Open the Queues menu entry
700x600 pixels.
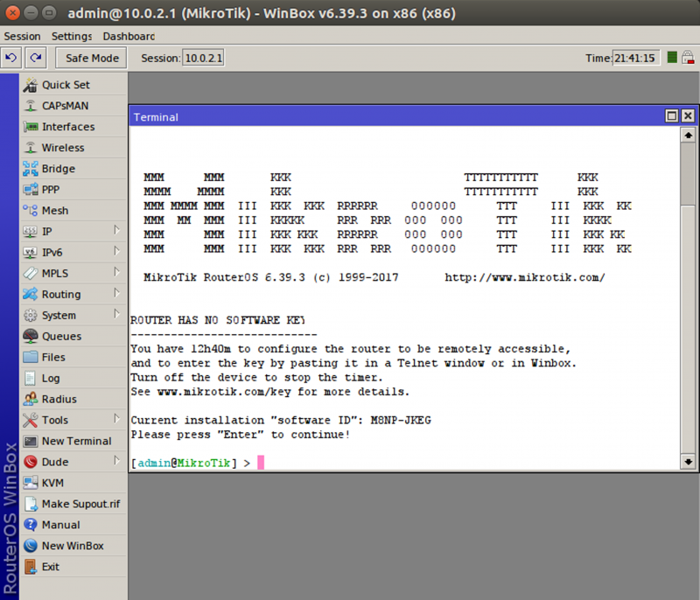click(x=73, y=337)
